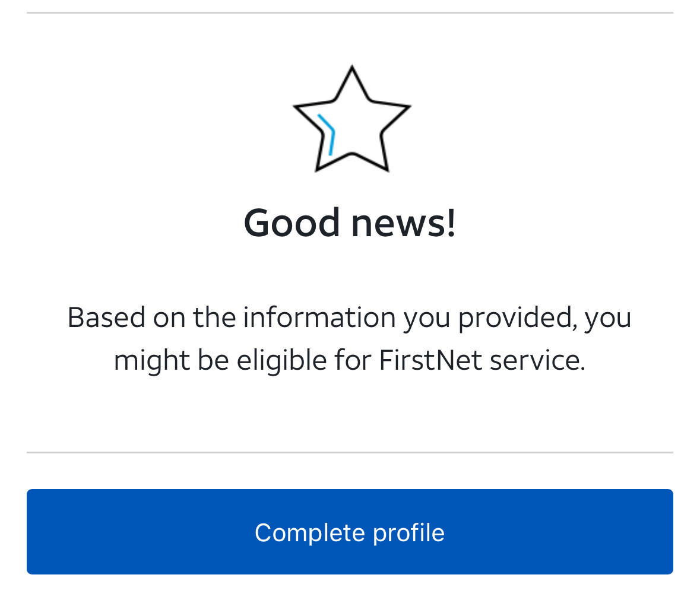Viewport: 700px width, 600px height.
Task: Click the Complete profile button
Action: coord(350,532)
